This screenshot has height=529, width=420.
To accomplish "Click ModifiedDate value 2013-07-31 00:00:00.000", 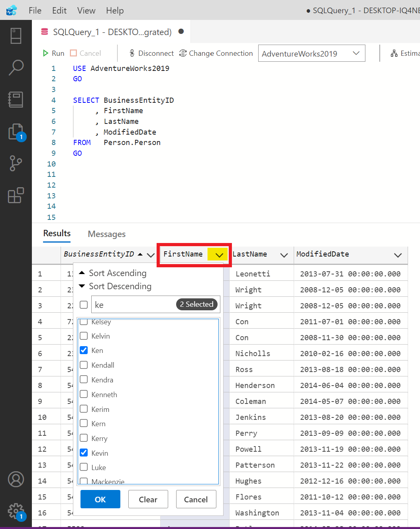I will [x=350, y=274].
